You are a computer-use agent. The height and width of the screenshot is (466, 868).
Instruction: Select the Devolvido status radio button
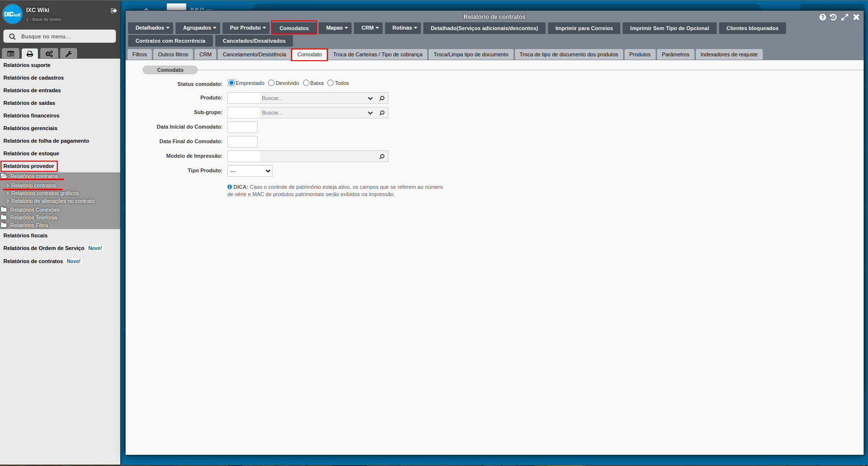click(x=272, y=83)
